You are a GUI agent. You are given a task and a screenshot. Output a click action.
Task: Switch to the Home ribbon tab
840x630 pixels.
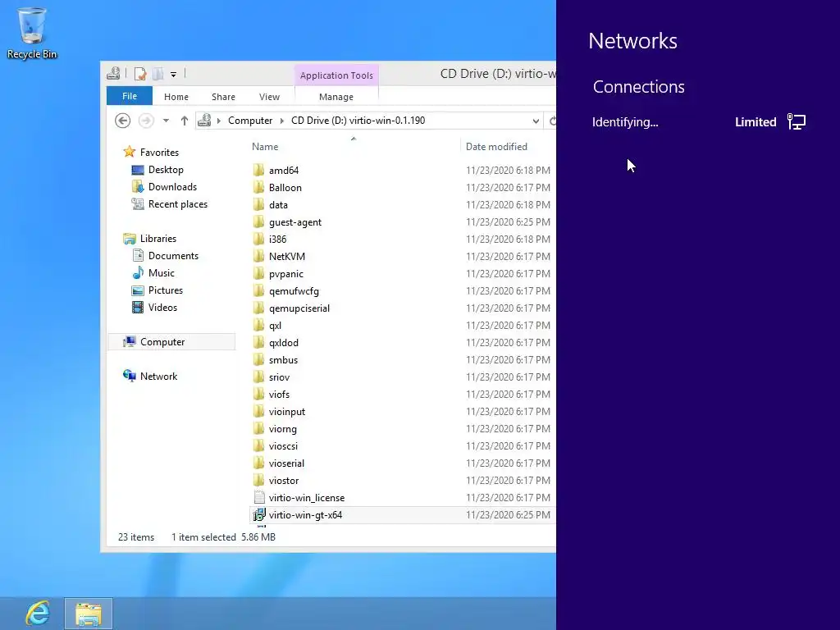click(176, 97)
